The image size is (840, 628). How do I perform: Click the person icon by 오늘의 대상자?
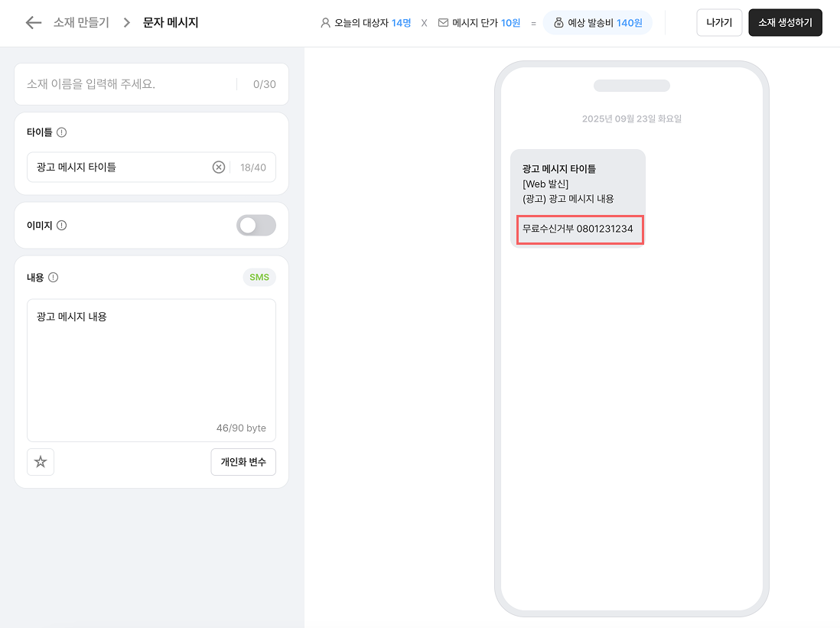click(x=325, y=23)
